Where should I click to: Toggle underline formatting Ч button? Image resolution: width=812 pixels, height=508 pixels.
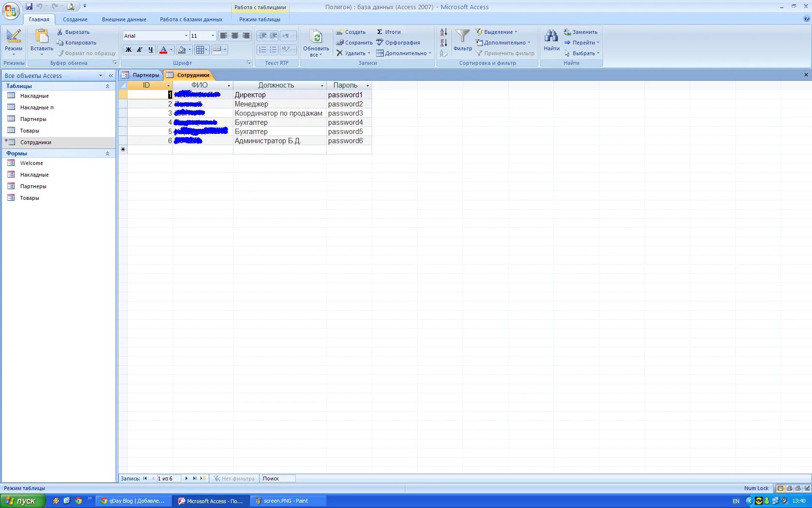point(150,50)
